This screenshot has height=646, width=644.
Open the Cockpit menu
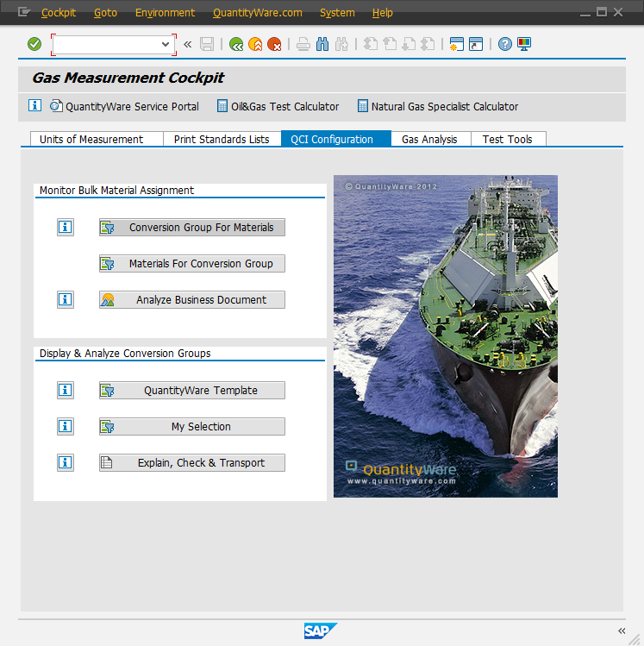[x=59, y=13]
